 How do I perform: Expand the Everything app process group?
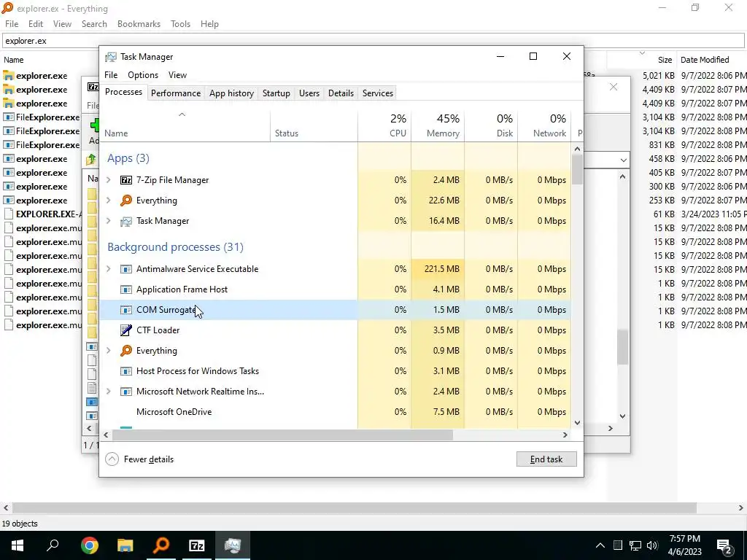[109, 201]
